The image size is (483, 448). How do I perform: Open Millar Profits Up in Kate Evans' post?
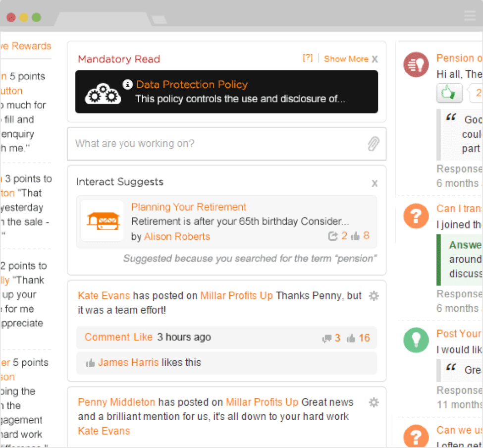[236, 295]
